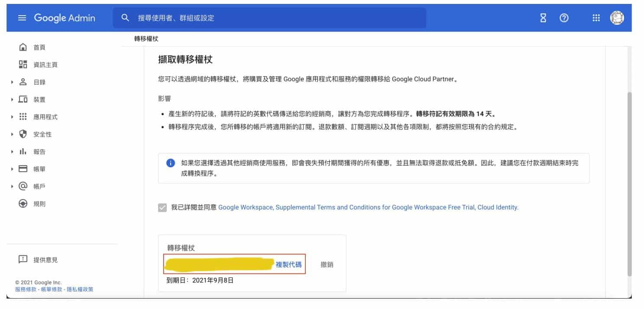
Task: Click the Google Admin logo
Action: coord(65,18)
